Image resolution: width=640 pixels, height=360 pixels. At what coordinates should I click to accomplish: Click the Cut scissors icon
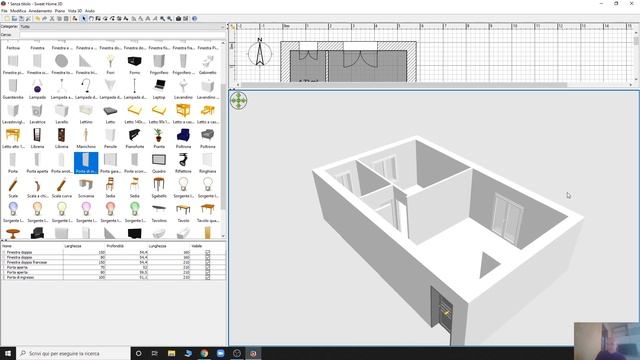tap(52, 18)
